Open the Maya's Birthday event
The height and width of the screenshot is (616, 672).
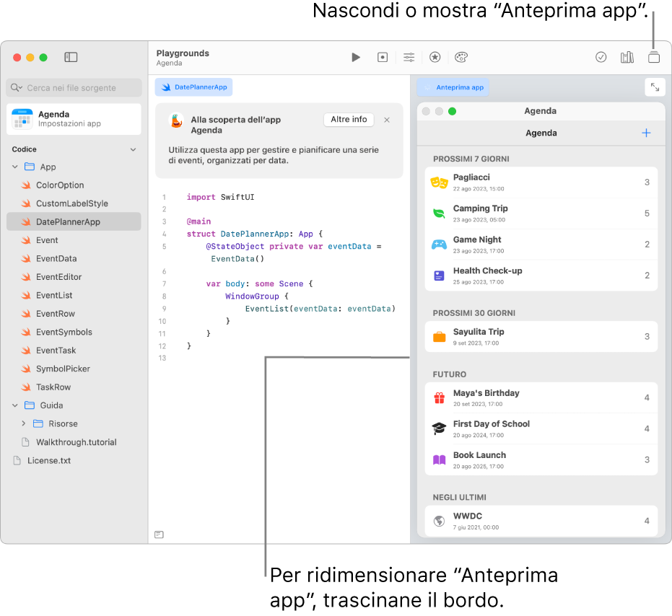(541, 397)
